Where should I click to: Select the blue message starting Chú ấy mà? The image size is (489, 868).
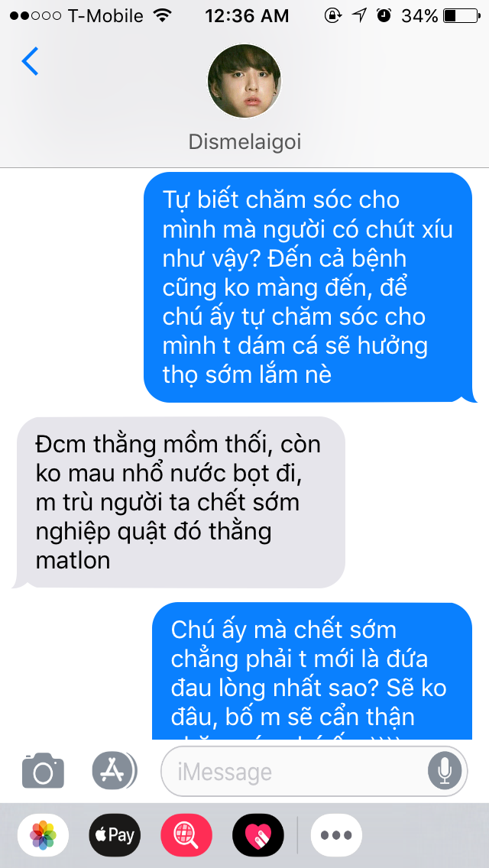[x=313, y=671]
